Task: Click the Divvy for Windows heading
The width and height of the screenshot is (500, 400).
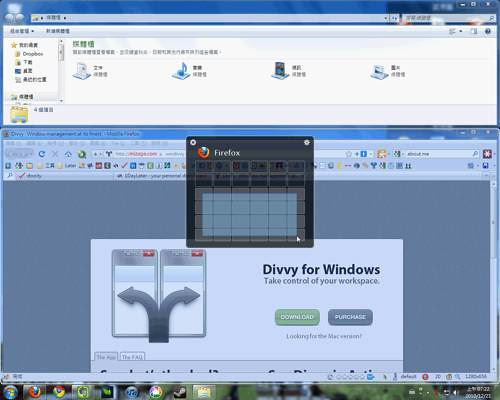Action: tap(321, 269)
